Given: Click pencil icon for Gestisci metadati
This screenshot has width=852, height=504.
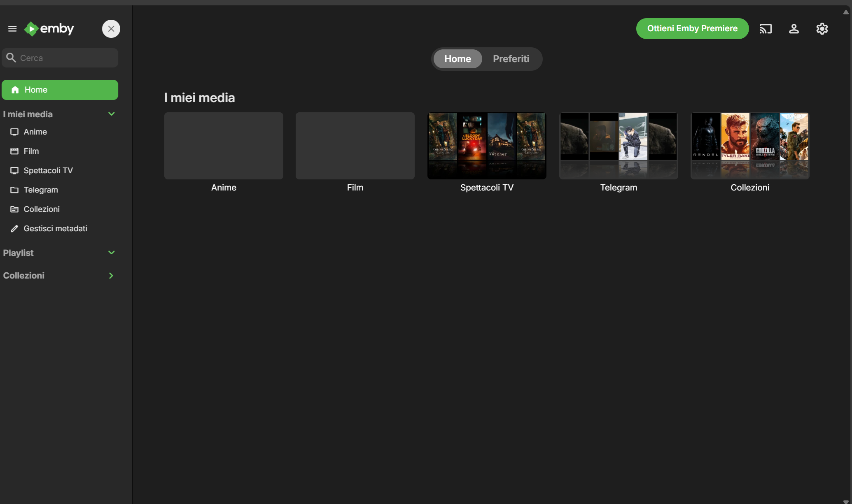Looking at the screenshot, I should coord(14,229).
